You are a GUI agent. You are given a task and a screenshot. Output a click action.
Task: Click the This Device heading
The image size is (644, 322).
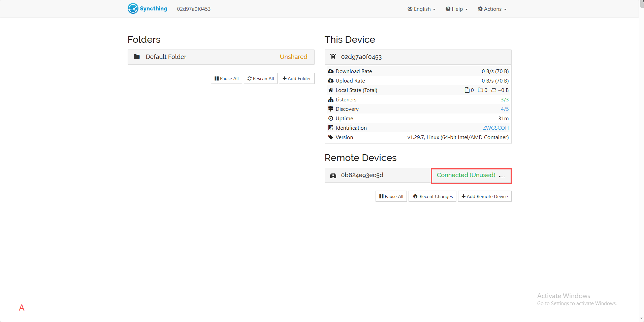pyautogui.click(x=350, y=39)
